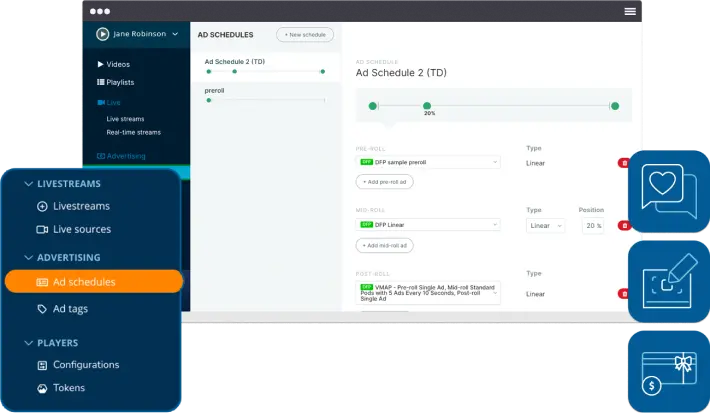The height and width of the screenshot is (413, 710).
Task: Click the New schedule button
Action: coord(304,35)
